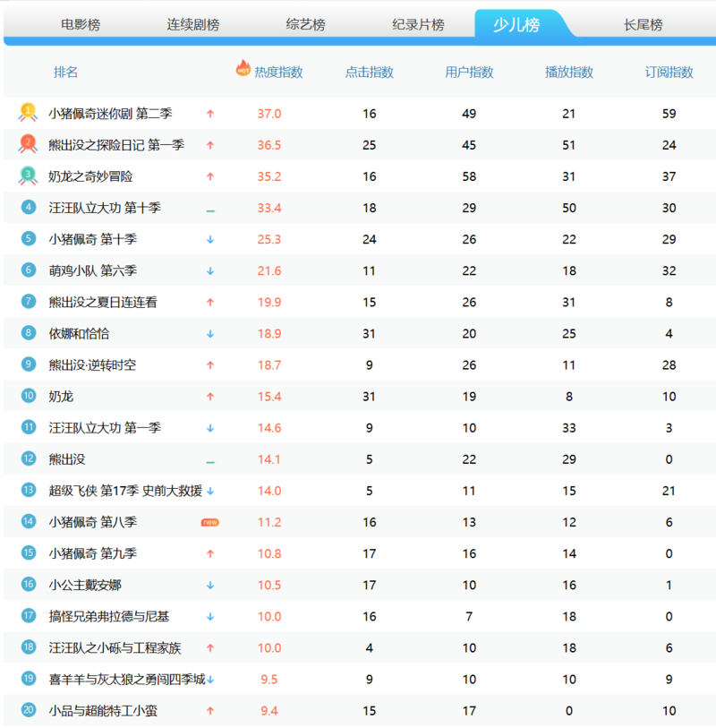Screen dimensions: 716x728
Task: Open title 小公主戴安娜
Action: pos(85,585)
